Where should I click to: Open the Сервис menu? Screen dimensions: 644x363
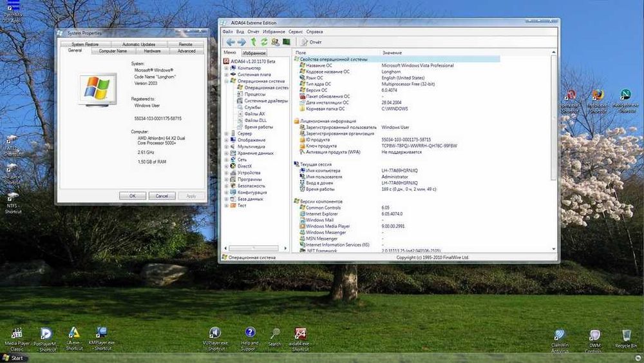[x=296, y=32]
